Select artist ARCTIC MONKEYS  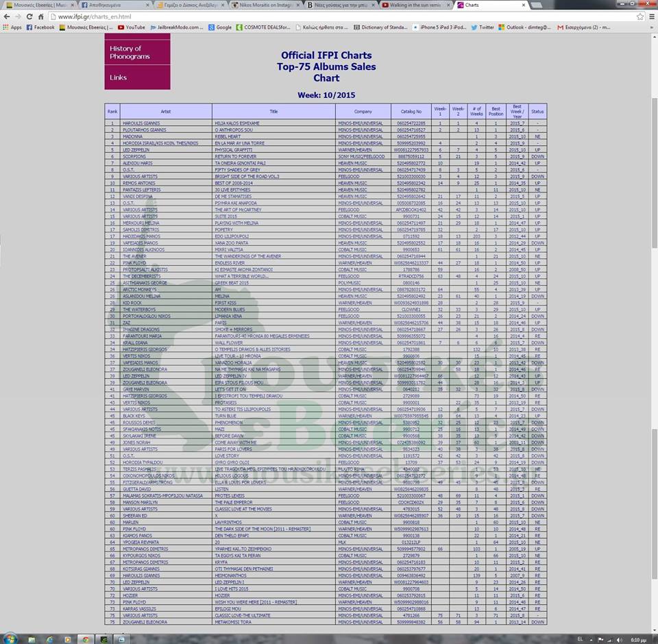tap(140, 290)
